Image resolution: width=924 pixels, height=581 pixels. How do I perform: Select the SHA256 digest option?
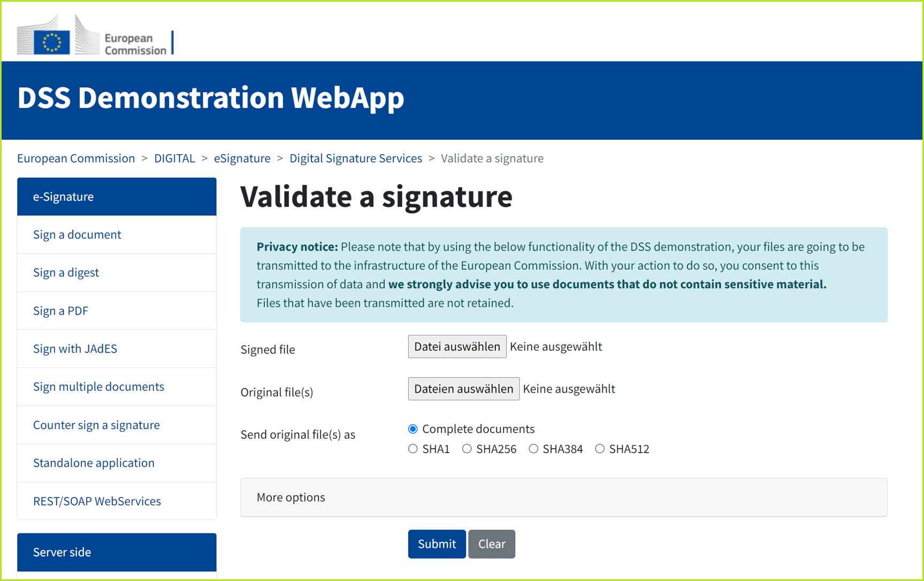467,448
